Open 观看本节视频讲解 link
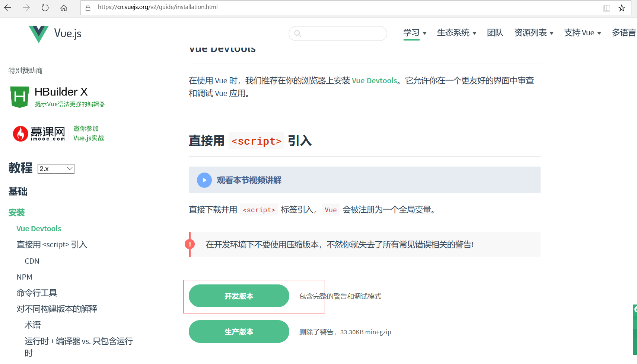Screen dimensions: 637x364 click(249, 180)
